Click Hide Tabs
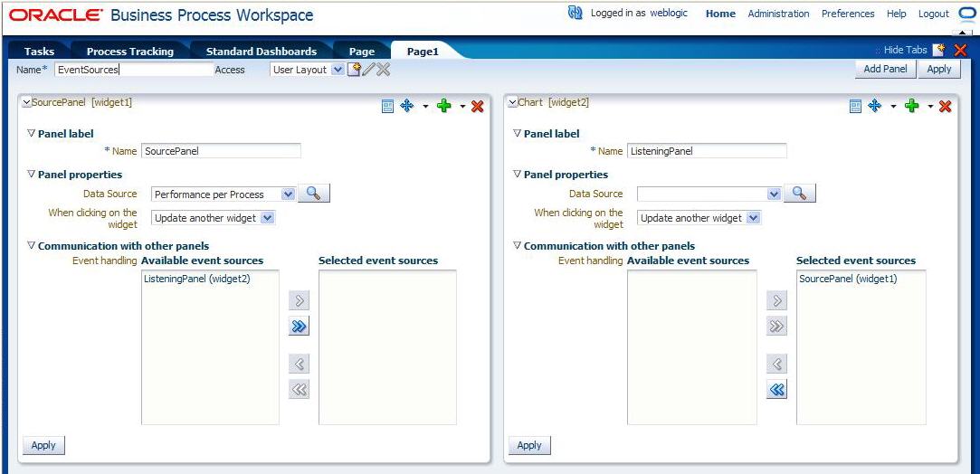Image resolution: width=980 pixels, height=474 pixels. (x=905, y=50)
